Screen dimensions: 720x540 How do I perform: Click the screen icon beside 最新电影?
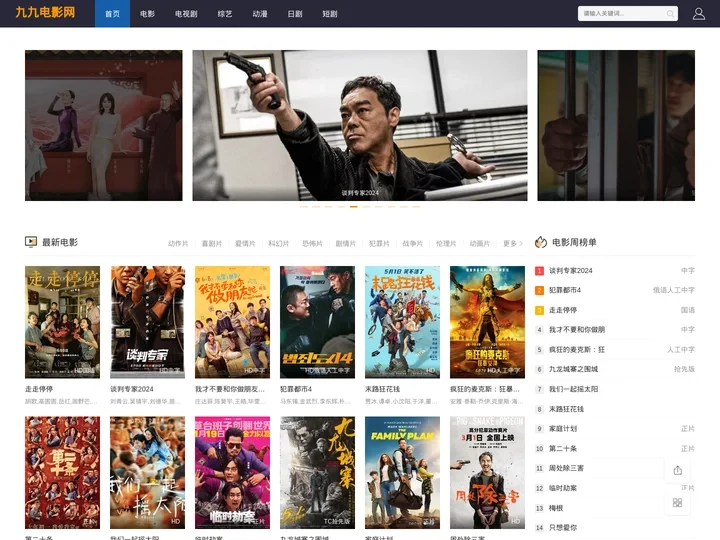pyautogui.click(x=31, y=242)
